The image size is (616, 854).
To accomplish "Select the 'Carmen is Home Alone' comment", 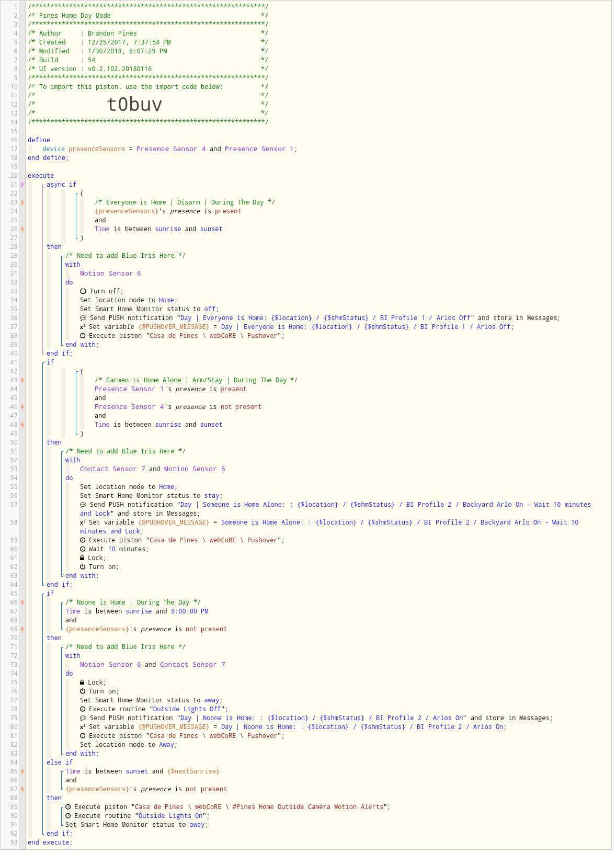I will [x=196, y=380].
